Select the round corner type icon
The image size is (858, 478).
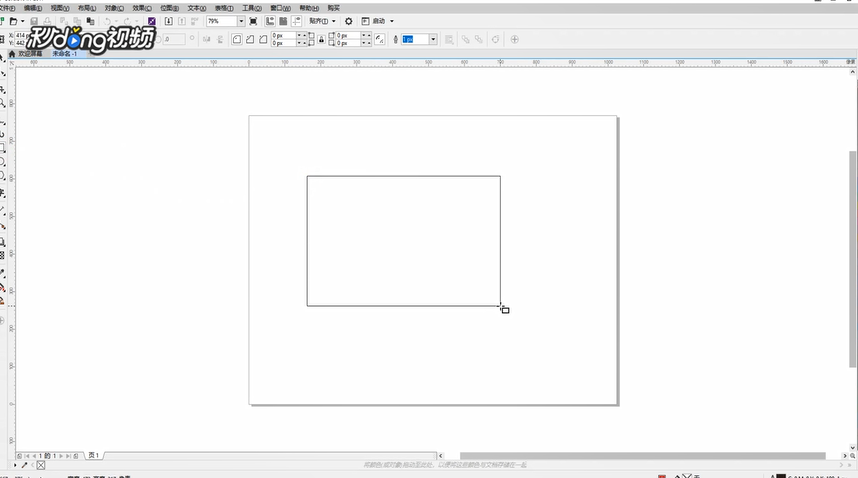(237, 39)
